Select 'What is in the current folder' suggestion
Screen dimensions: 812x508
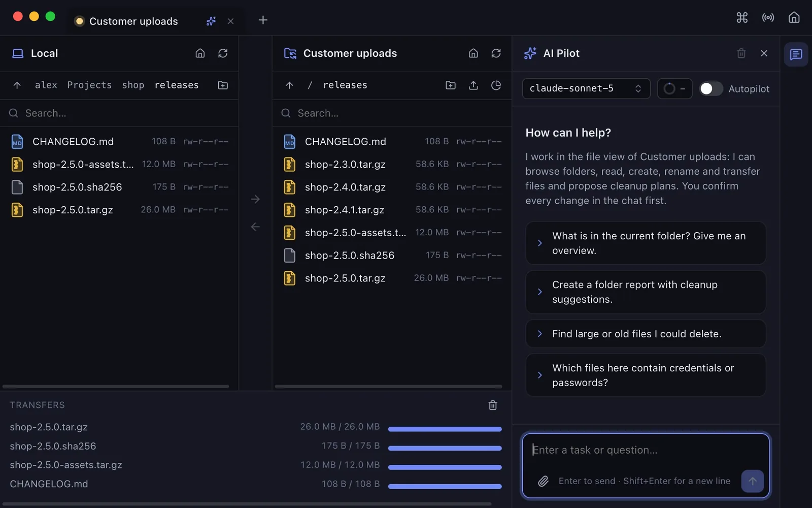(646, 243)
